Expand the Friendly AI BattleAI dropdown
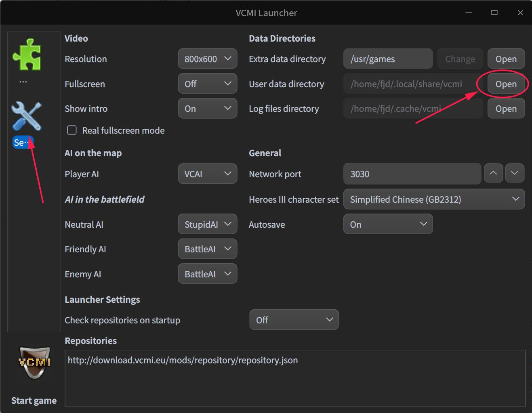 (x=208, y=249)
